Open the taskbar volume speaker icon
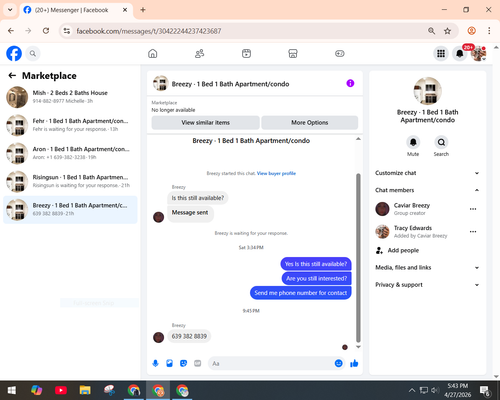 (435, 390)
